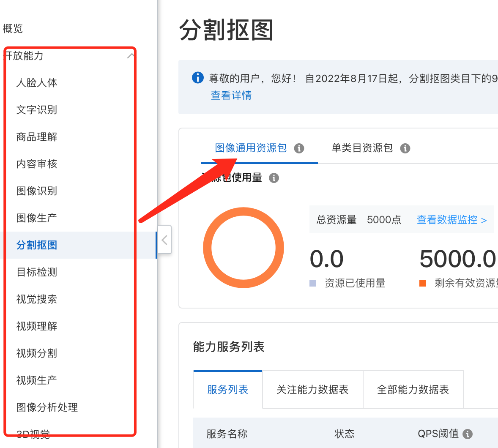Image resolution: width=498 pixels, height=448 pixels.
Task: Open 人脸人体 category
Action: click(36, 82)
